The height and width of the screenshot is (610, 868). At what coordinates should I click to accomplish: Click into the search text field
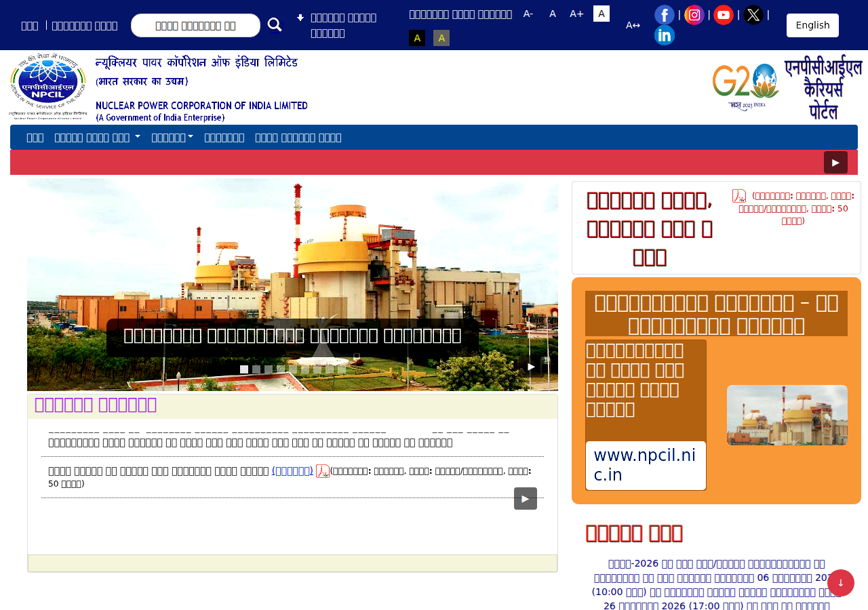195,25
